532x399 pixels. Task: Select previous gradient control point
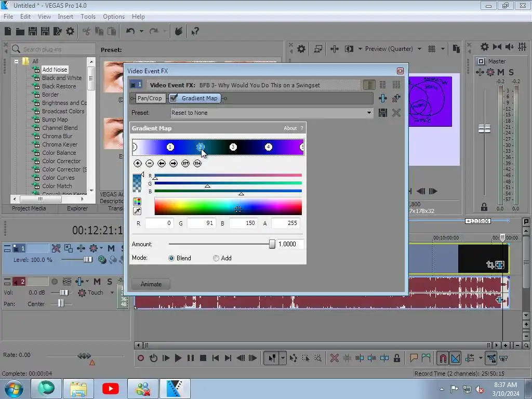coord(162,164)
